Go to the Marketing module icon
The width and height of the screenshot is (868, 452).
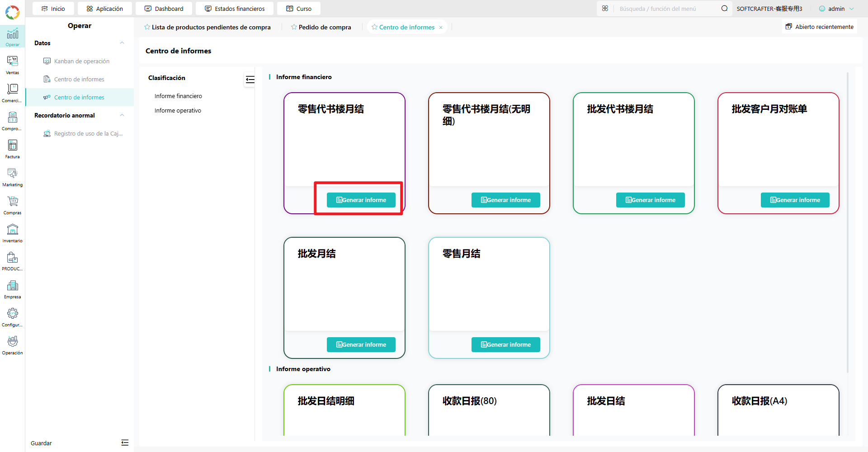[12, 177]
